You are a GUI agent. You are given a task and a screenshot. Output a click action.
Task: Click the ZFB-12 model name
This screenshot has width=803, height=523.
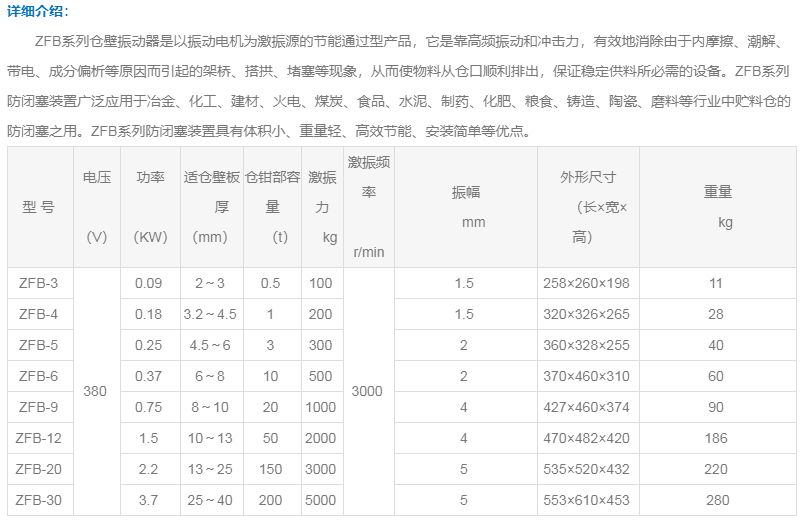(39, 438)
